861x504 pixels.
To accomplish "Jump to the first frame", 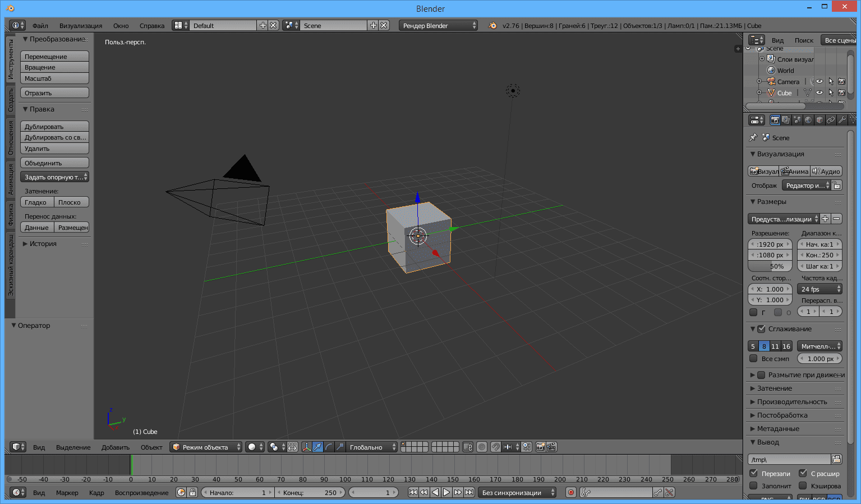I will tap(413, 492).
